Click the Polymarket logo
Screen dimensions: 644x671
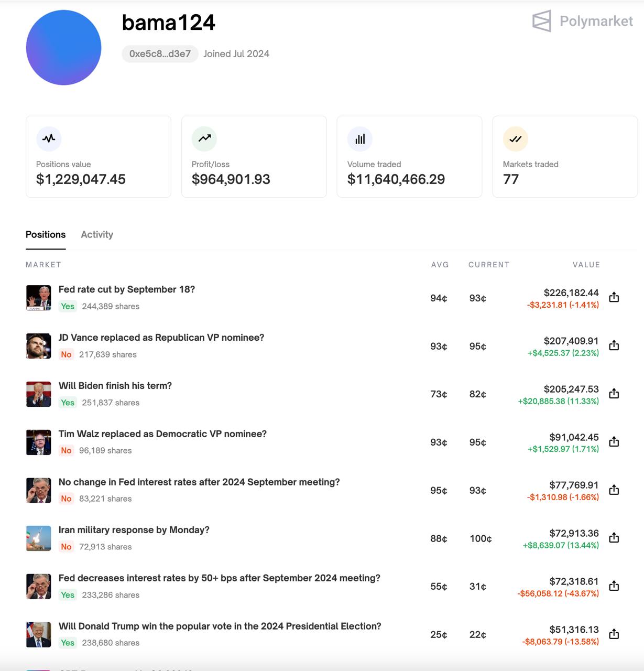click(583, 21)
